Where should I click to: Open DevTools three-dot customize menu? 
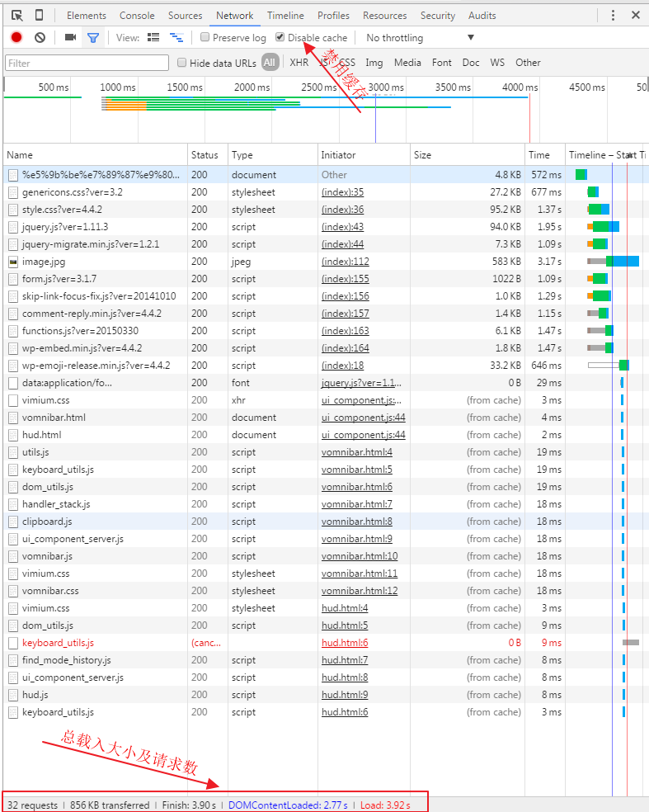[613, 16]
